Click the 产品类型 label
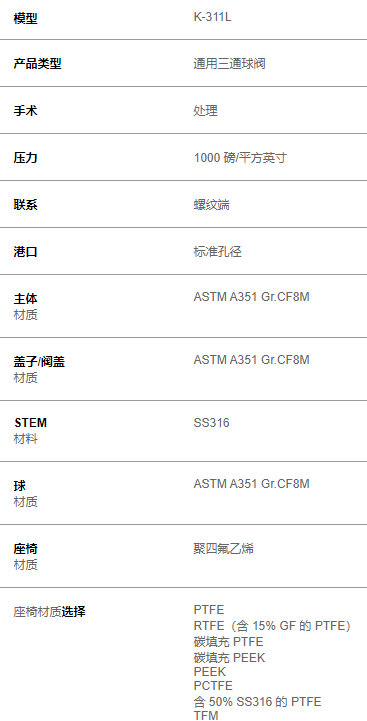This screenshot has width=367, height=721. (37, 64)
